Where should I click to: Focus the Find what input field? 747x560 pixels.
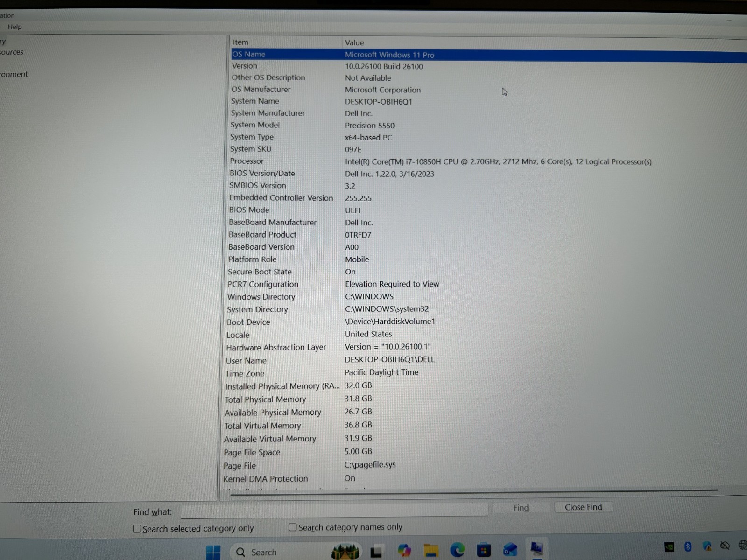[x=334, y=511]
